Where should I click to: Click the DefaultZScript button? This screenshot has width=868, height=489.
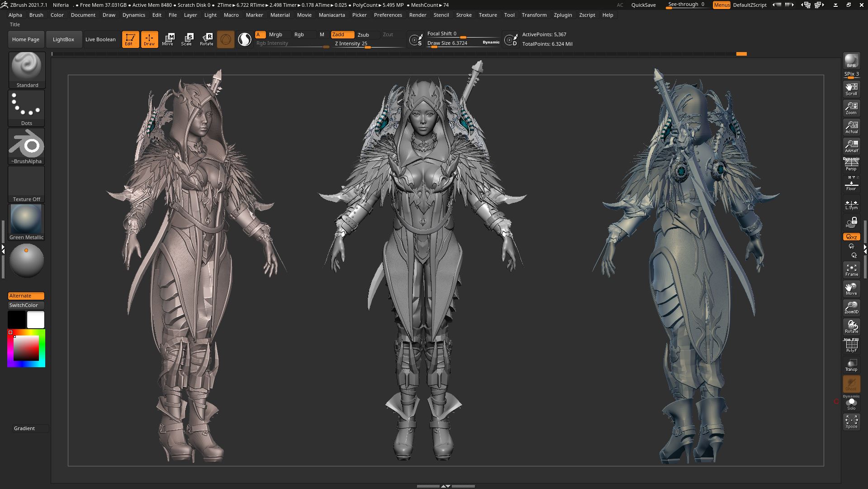tap(749, 5)
